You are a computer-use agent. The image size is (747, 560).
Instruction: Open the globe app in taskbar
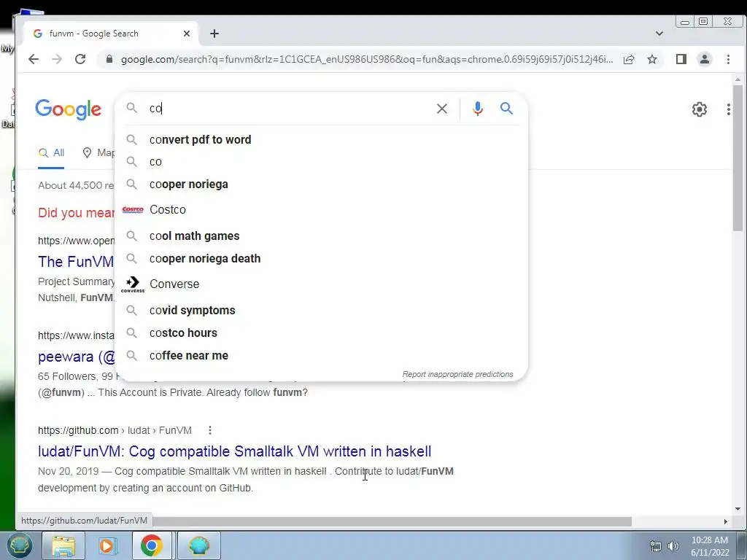tap(199, 545)
